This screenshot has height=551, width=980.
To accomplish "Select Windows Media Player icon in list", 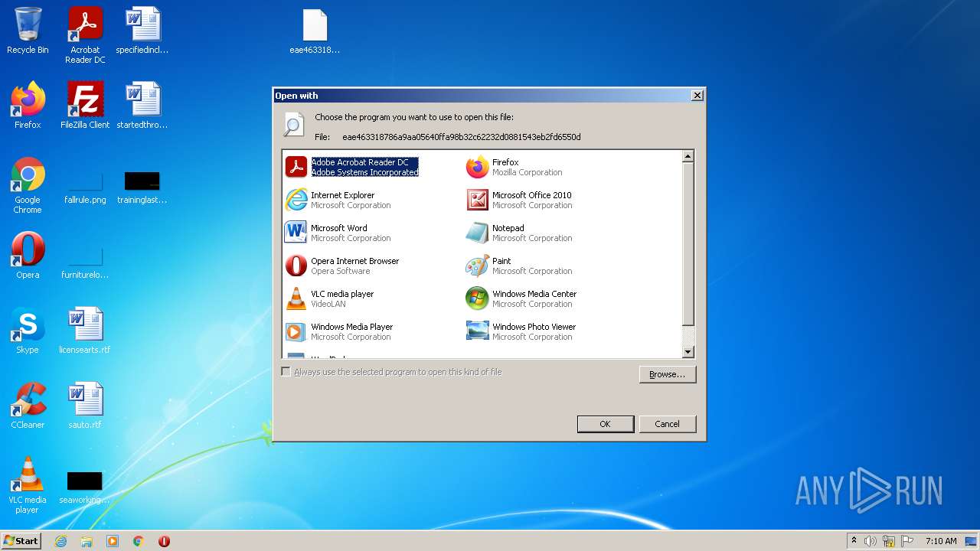I will point(296,331).
